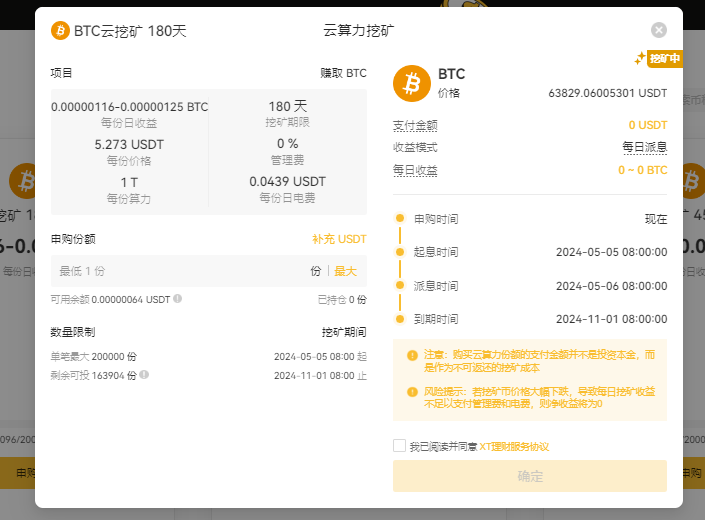Click price value 63829.06005301 USDT
Image resolution: width=705 pixels, height=520 pixels.
click(607, 93)
